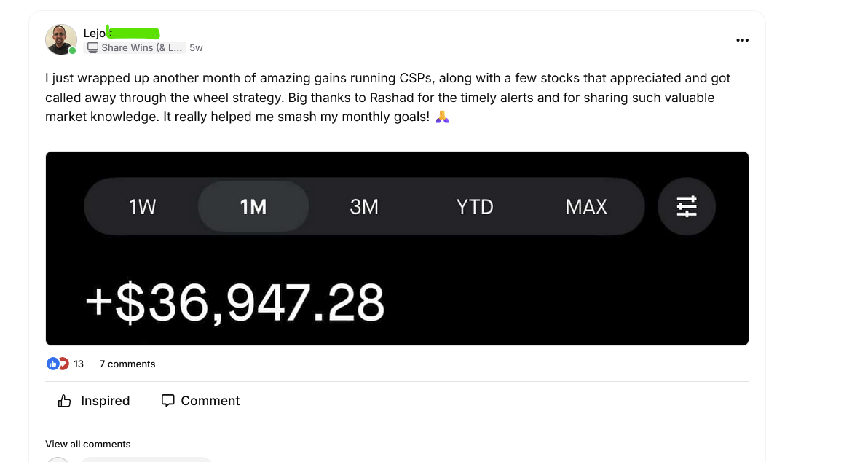868x462 pixels.
Task: Open the post options three-dot menu
Action: tap(742, 40)
